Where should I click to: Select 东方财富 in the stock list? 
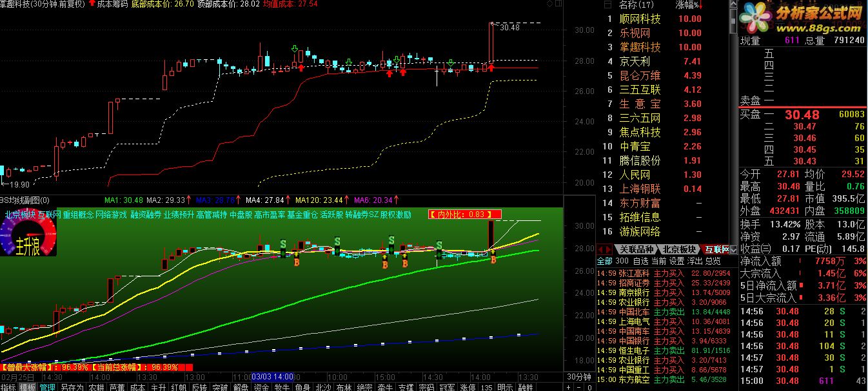pos(640,203)
